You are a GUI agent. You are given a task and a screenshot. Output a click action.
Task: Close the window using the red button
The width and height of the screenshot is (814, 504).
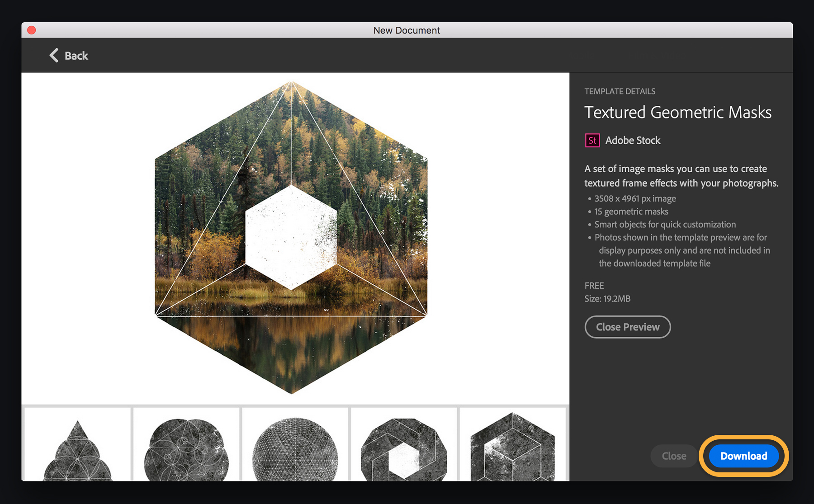(31, 30)
